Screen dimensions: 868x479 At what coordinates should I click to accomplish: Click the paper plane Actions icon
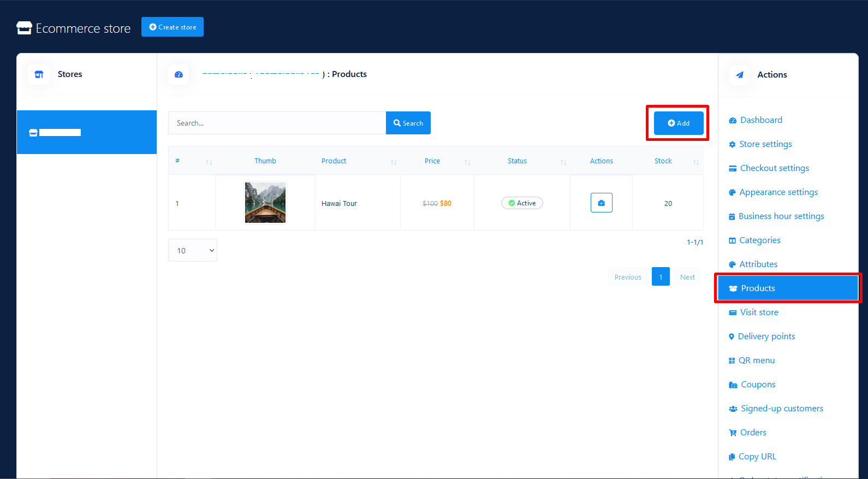[740, 75]
